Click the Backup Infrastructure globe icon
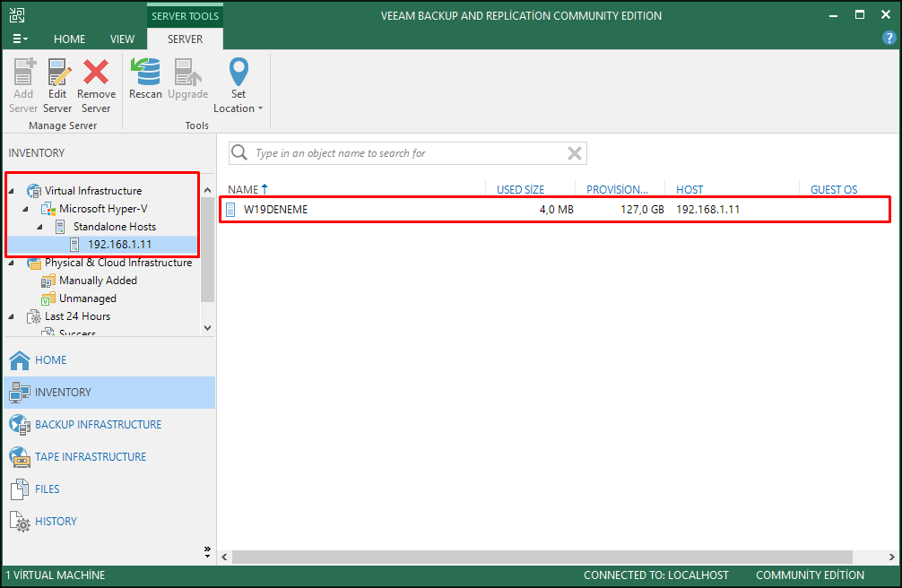The height and width of the screenshot is (588, 902). click(20, 425)
